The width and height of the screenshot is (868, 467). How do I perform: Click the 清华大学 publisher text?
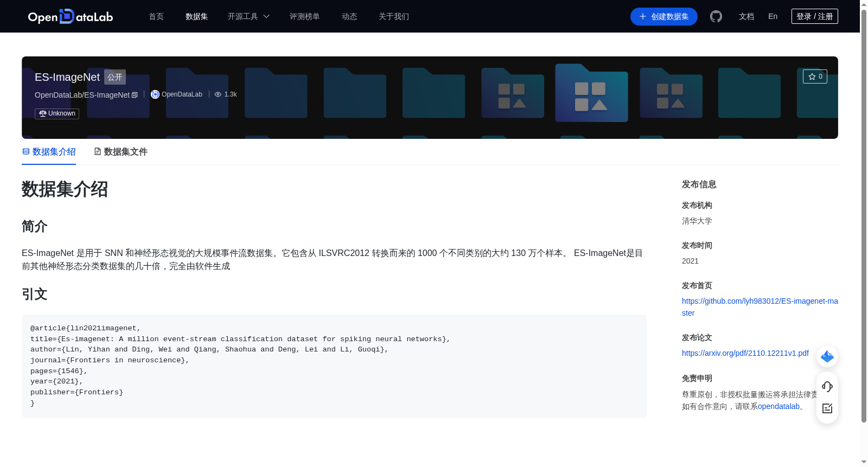click(x=697, y=221)
